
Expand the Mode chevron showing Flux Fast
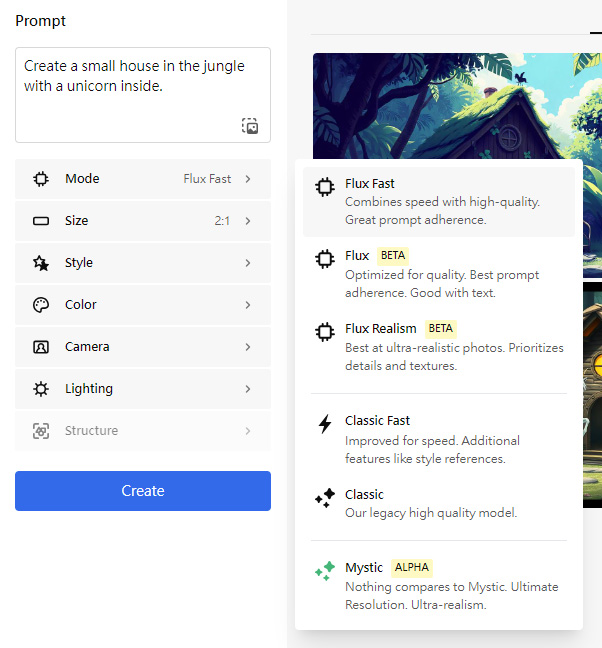[248, 179]
